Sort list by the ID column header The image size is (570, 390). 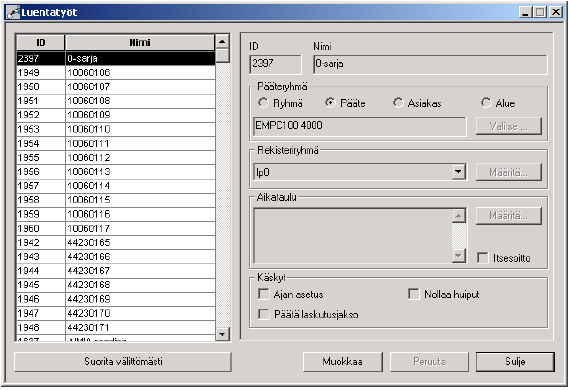[x=41, y=43]
